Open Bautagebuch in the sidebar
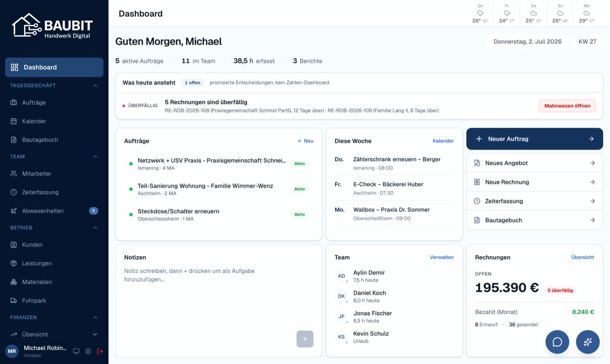Image resolution: width=610 pixels, height=364 pixels. 54,140
